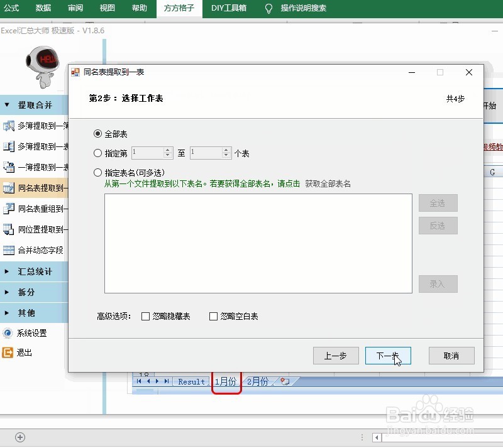Go to previous sheet navigation arrow
The image size is (503, 448).
(148, 381)
